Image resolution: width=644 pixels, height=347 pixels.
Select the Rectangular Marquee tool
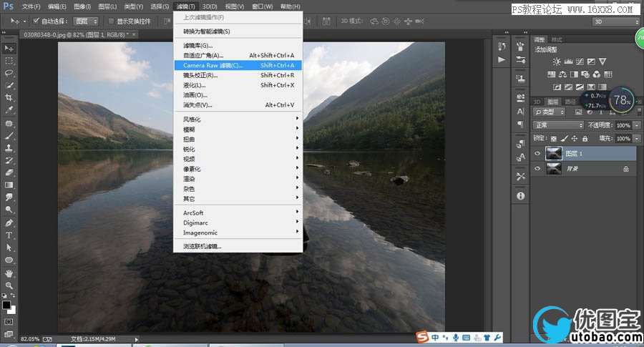coord(9,61)
